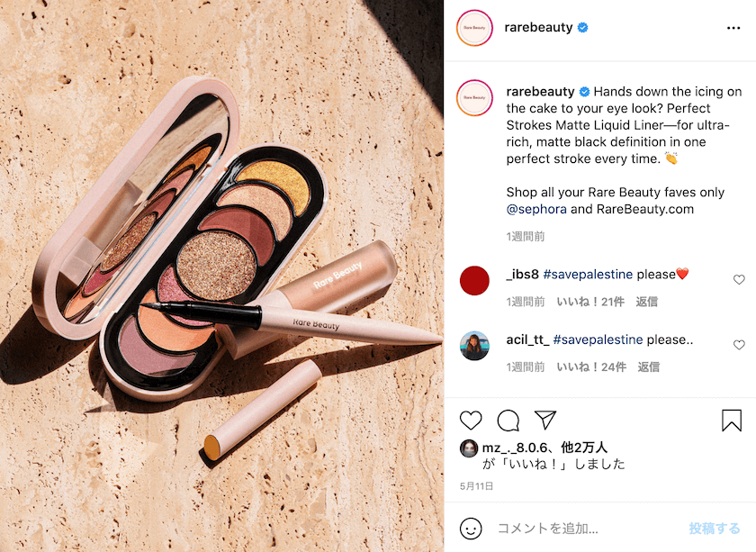This screenshot has width=756, height=552.
Task: Open #savepalestine hashtag in _ibs8's comment
Action: (x=588, y=274)
